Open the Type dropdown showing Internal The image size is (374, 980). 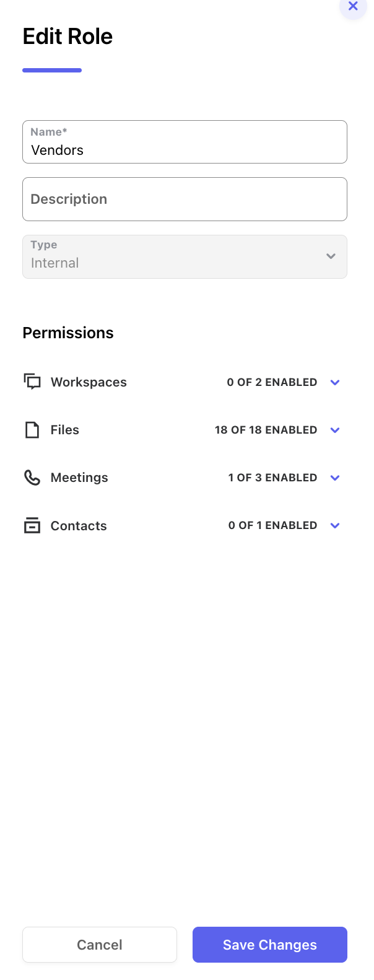pyautogui.click(x=185, y=256)
